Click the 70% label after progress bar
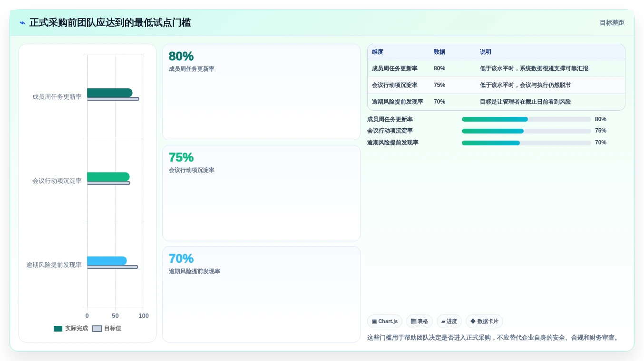Viewport: 644px width, 361px height. coord(601,142)
